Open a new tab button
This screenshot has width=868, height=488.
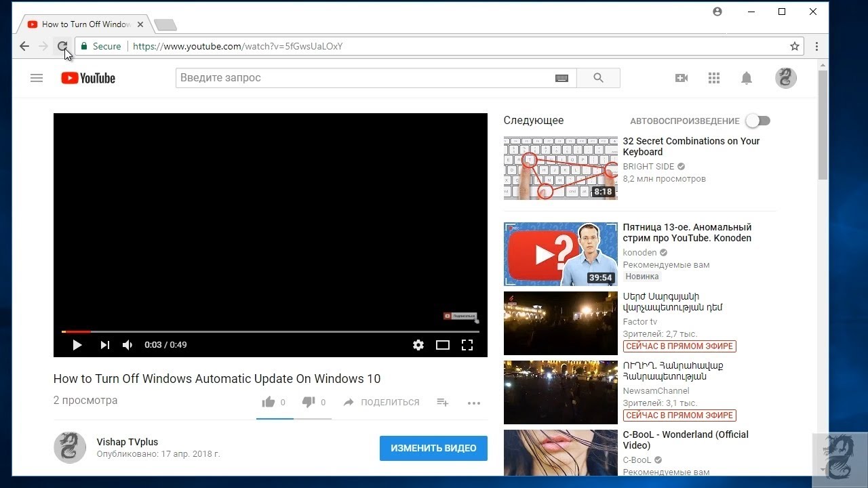[x=165, y=25]
